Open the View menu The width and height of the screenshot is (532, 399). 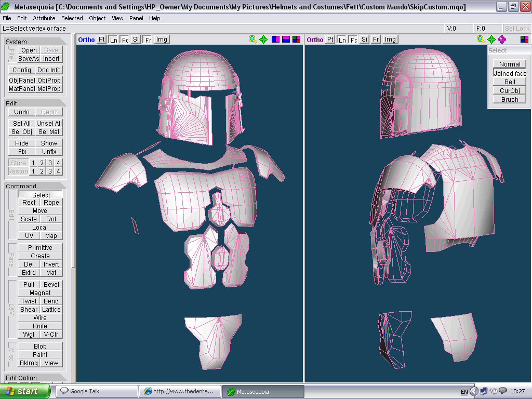[117, 18]
